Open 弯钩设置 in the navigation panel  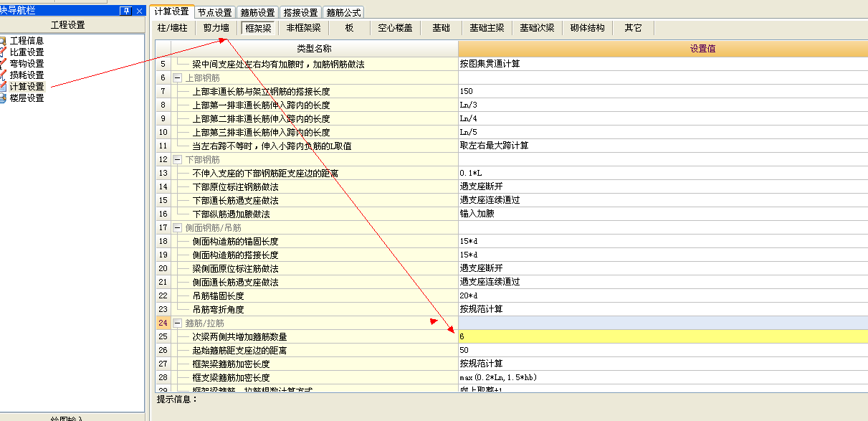pyautogui.click(x=27, y=64)
